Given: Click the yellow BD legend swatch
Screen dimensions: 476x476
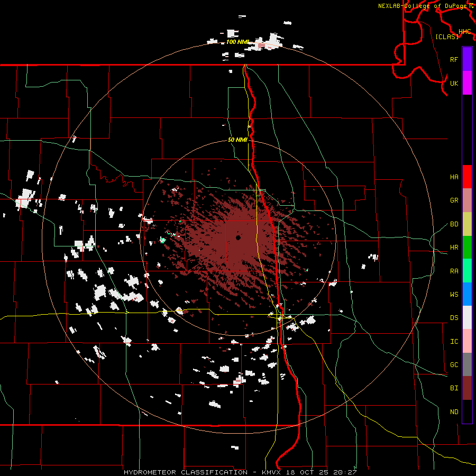Looking at the screenshot, I should click(467, 224).
